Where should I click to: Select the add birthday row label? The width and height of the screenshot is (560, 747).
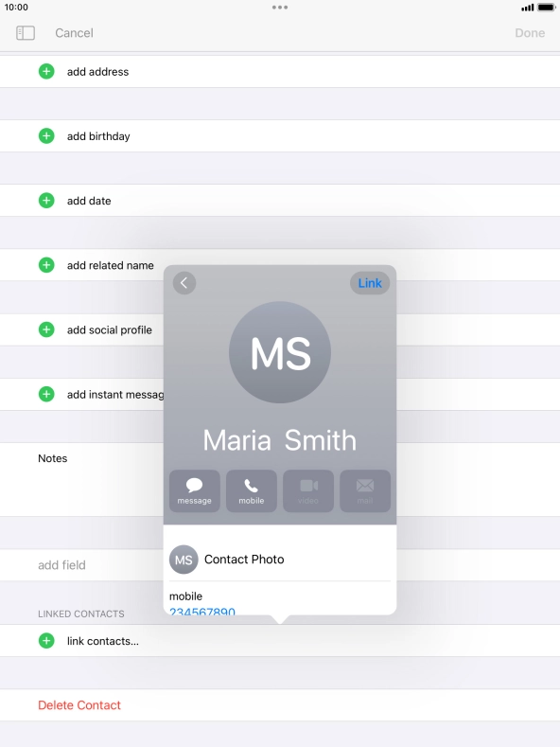(98, 136)
